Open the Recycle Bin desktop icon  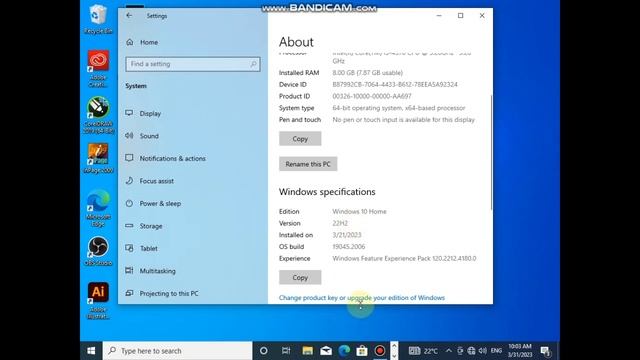[98, 19]
